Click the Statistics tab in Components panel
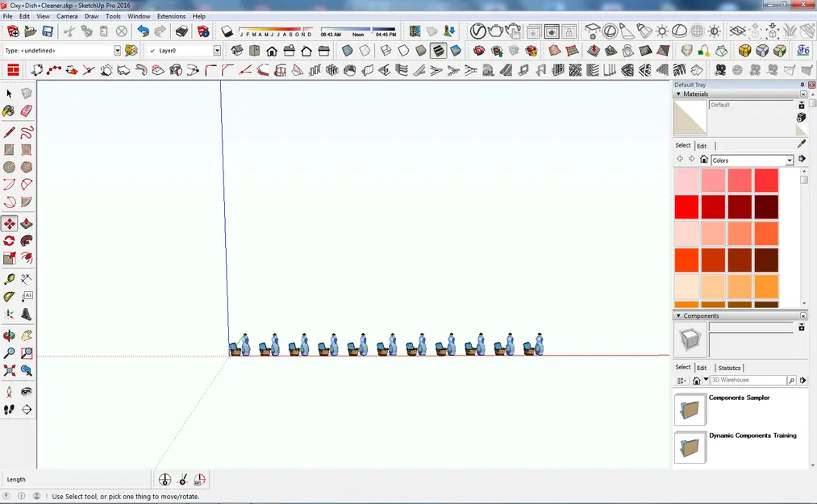Viewport: 817px width, 504px height. [x=729, y=368]
